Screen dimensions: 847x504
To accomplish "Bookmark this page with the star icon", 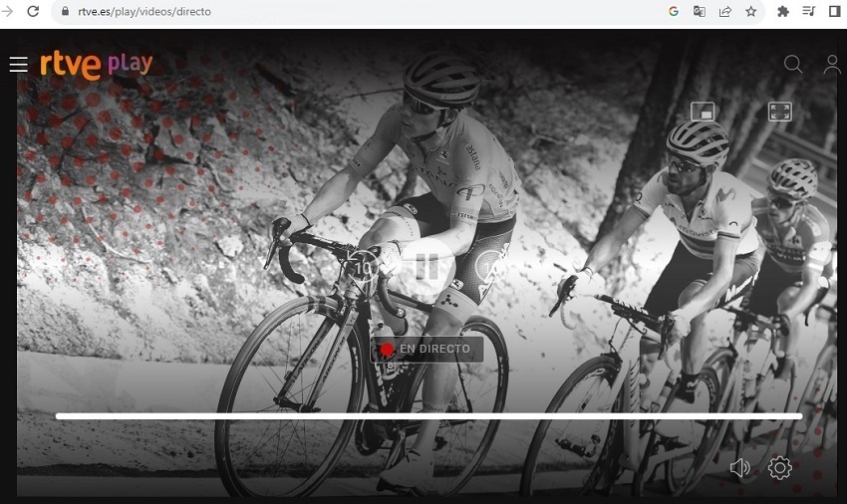I will click(751, 12).
